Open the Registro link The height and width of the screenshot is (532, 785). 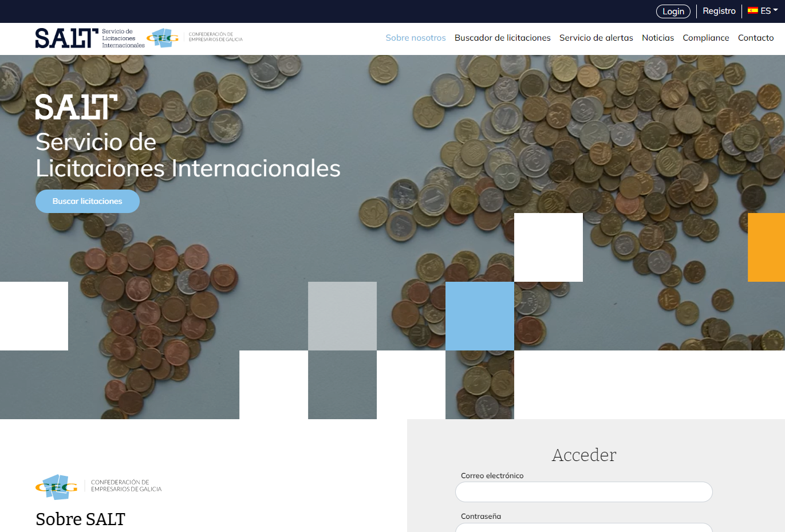click(x=719, y=11)
